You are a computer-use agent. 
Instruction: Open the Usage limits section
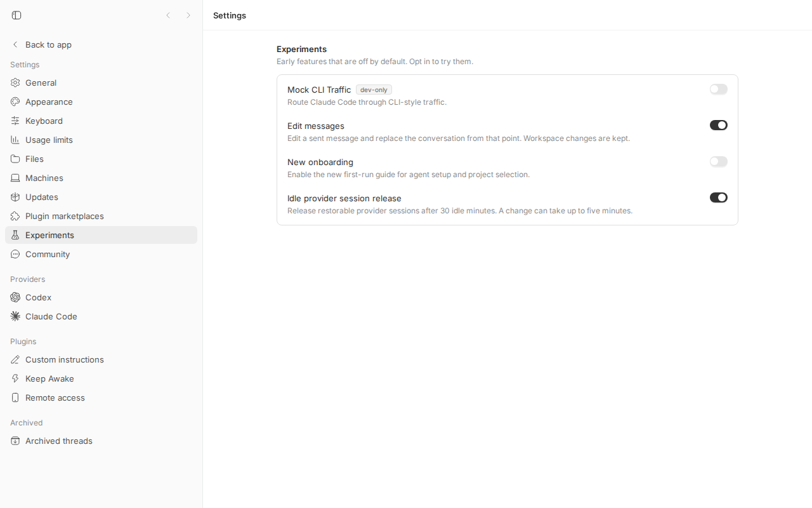101,140
